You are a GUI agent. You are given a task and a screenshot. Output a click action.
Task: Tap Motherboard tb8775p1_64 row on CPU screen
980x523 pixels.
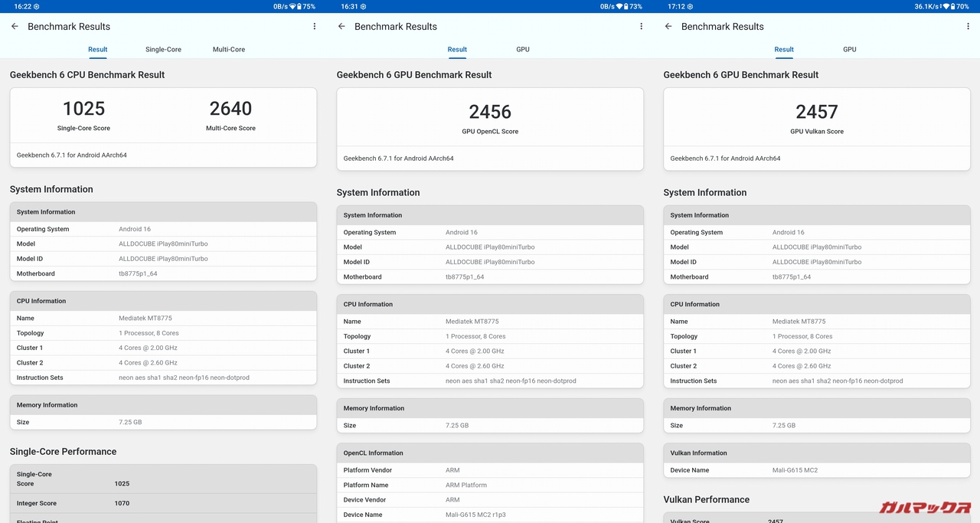(163, 273)
